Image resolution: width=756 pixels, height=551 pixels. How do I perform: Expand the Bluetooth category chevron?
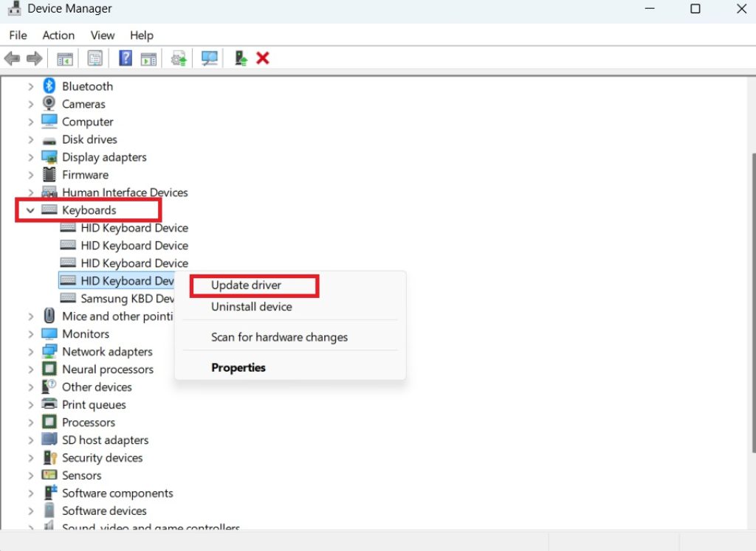tap(31, 87)
